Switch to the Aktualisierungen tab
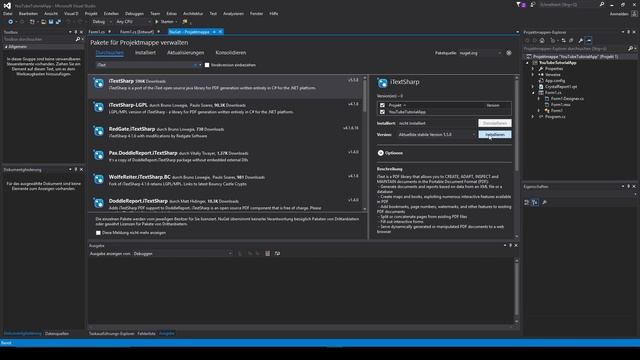Screen dimensions: 640x360 coord(185,53)
